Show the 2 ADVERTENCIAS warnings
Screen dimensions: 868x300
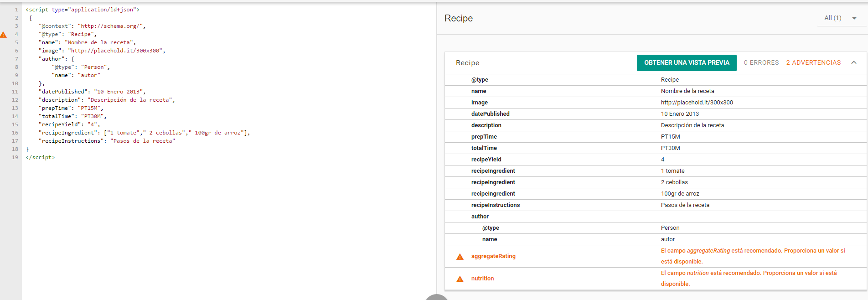pos(813,63)
